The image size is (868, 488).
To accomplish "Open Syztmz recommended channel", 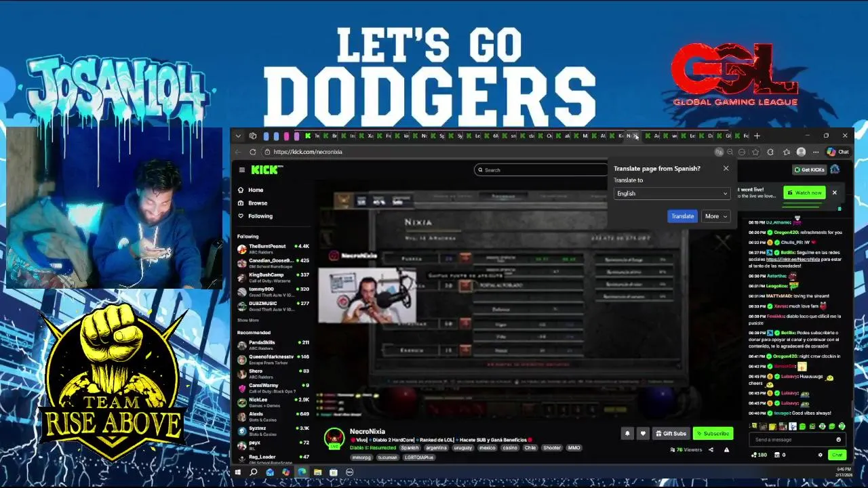I will point(273,431).
